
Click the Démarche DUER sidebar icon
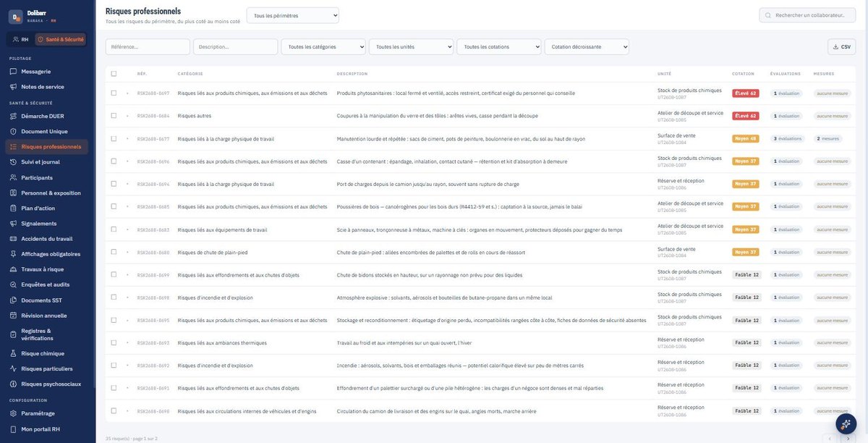pyautogui.click(x=13, y=116)
